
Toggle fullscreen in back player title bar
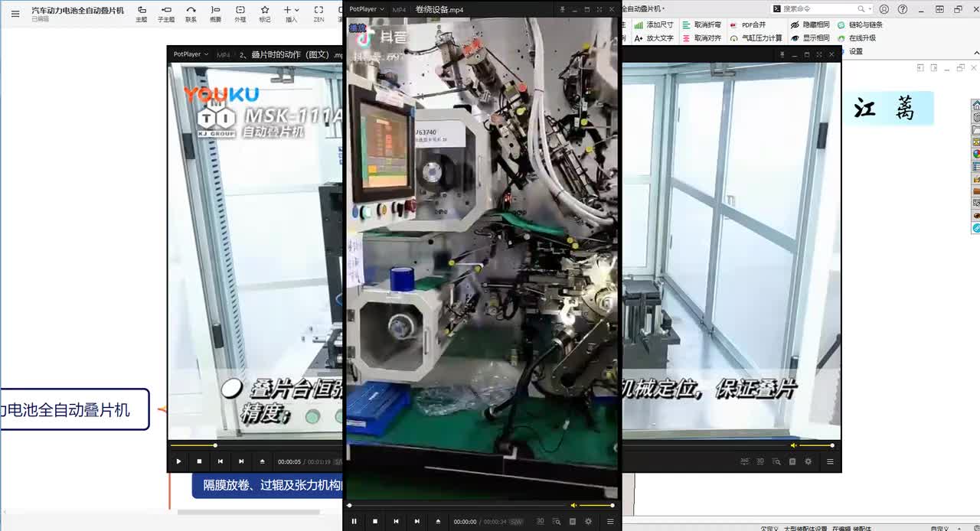(x=819, y=54)
